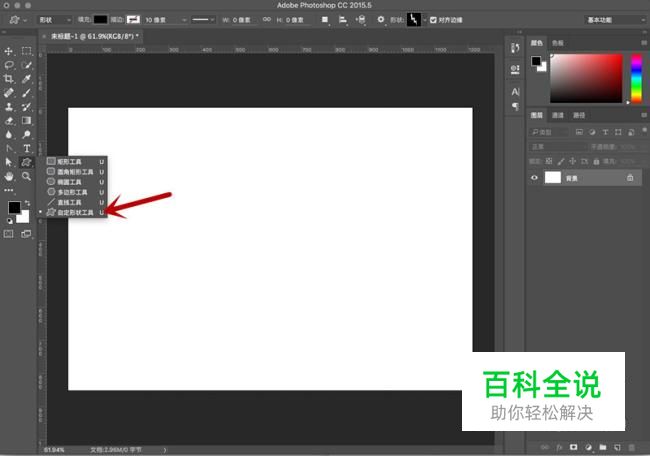Select the Hand tool
This screenshot has width=650, height=456.
click(9, 176)
